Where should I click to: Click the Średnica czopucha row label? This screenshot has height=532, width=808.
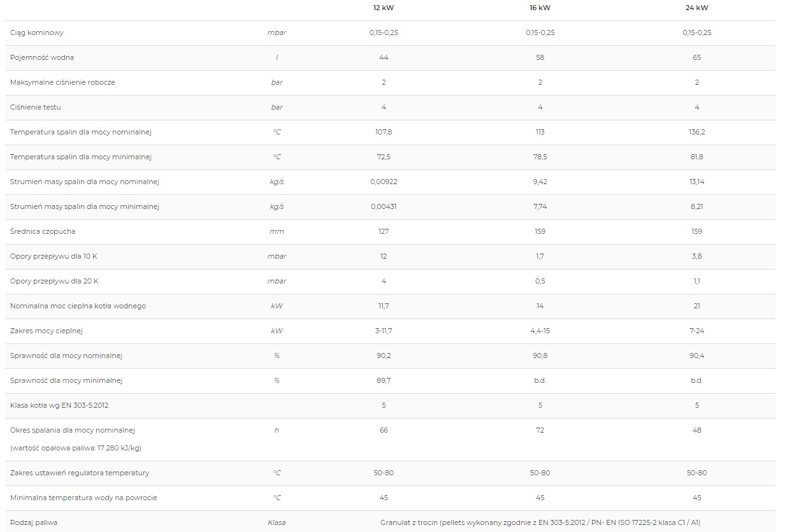pos(42,231)
